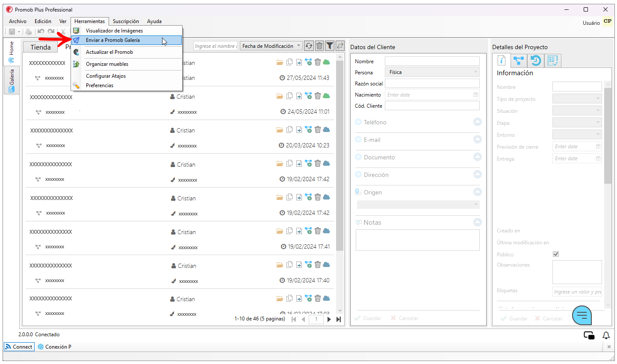
Task: Open the Etapa dropdown
Action: pos(577,123)
